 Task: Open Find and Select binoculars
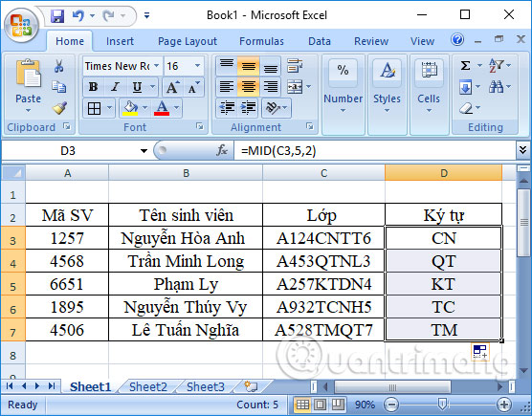tap(496, 87)
